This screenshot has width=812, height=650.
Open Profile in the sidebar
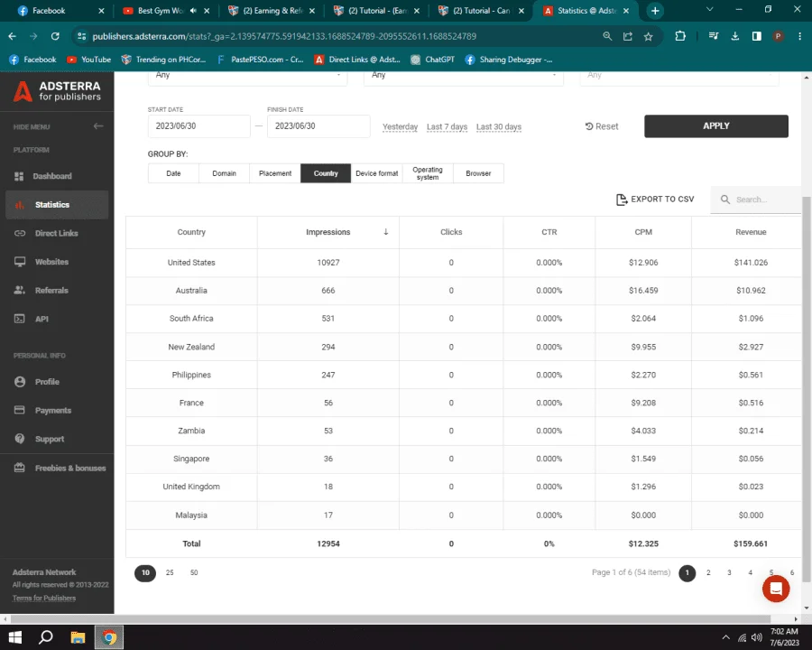(47, 382)
